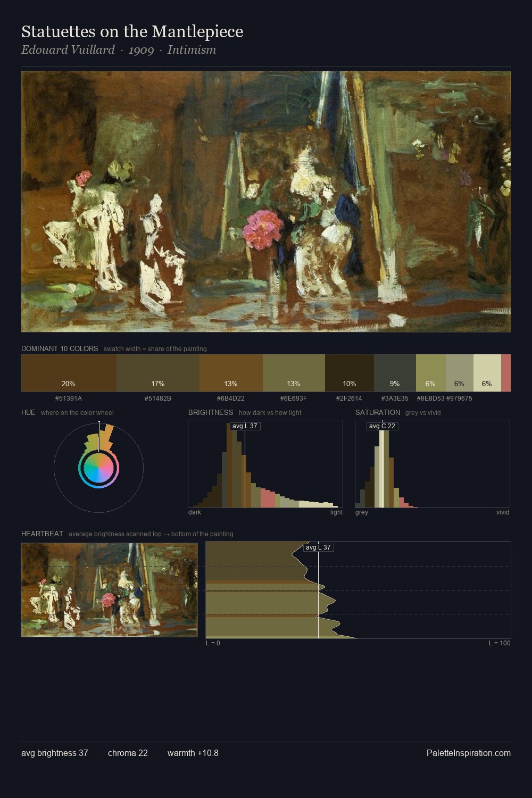Image resolution: width=532 pixels, height=798 pixels.
Task: Click the 'avg C 22' saturation label
Action: 382,426
